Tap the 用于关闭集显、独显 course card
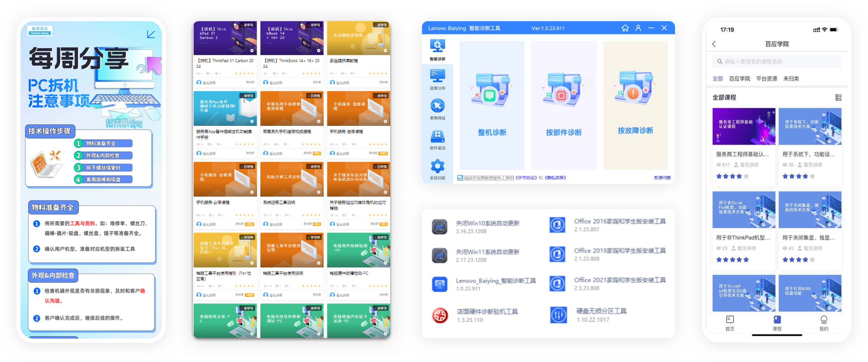The height and width of the screenshot is (362, 868). click(x=810, y=230)
